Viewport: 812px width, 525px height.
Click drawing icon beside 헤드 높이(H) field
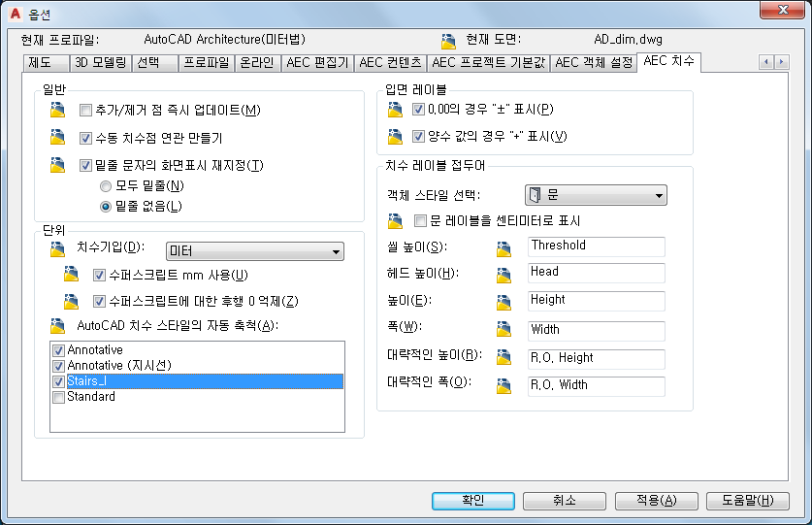pos(503,276)
